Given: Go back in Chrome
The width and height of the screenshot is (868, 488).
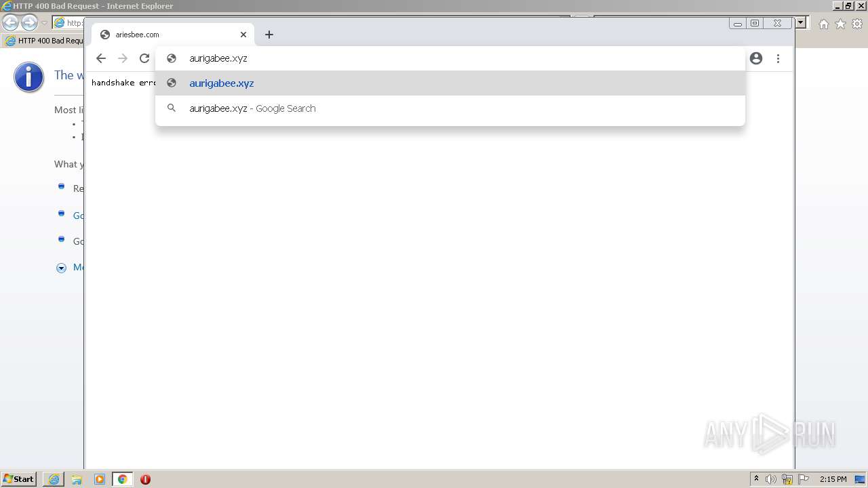Looking at the screenshot, I should [101, 58].
